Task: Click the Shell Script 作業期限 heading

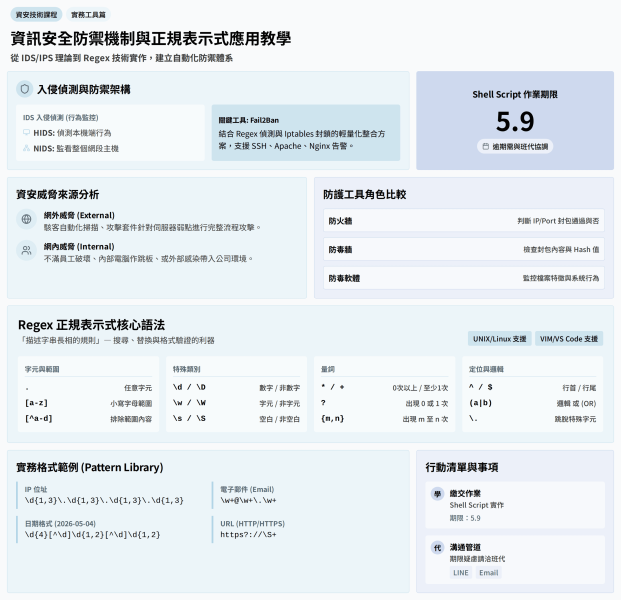Action: click(515, 94)
